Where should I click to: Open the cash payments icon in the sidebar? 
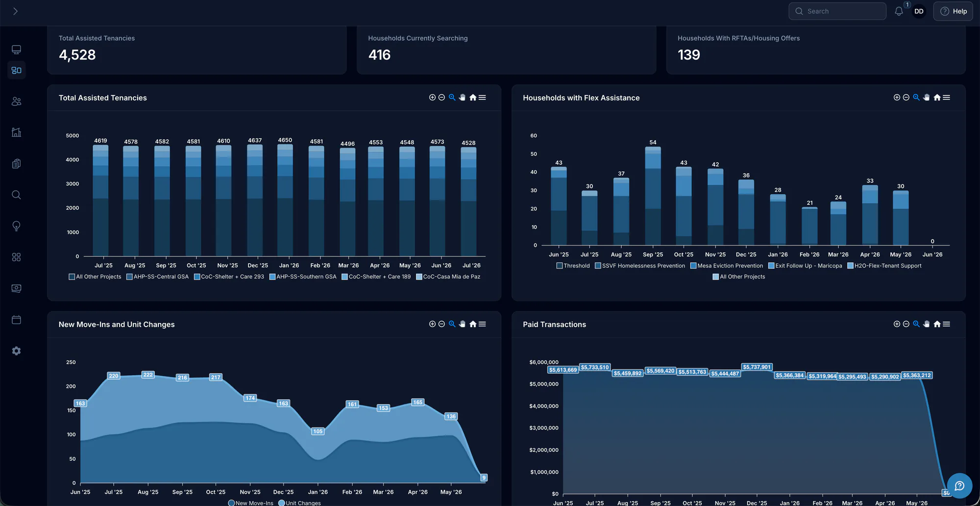click(16, 288)
